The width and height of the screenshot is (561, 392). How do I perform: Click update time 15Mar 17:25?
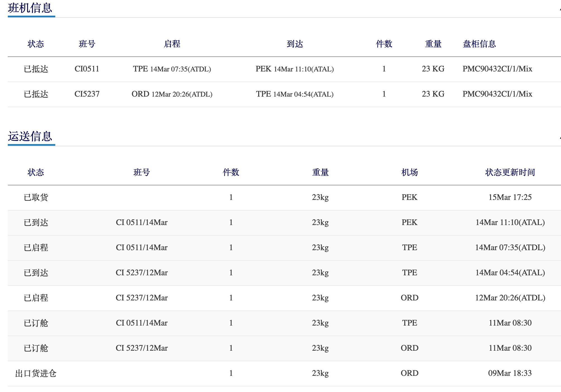(x=510, y=197)
